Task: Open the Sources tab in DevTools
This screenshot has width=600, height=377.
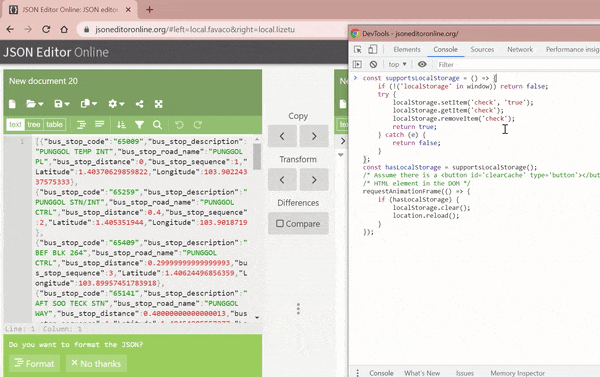Action: (482, 49)
